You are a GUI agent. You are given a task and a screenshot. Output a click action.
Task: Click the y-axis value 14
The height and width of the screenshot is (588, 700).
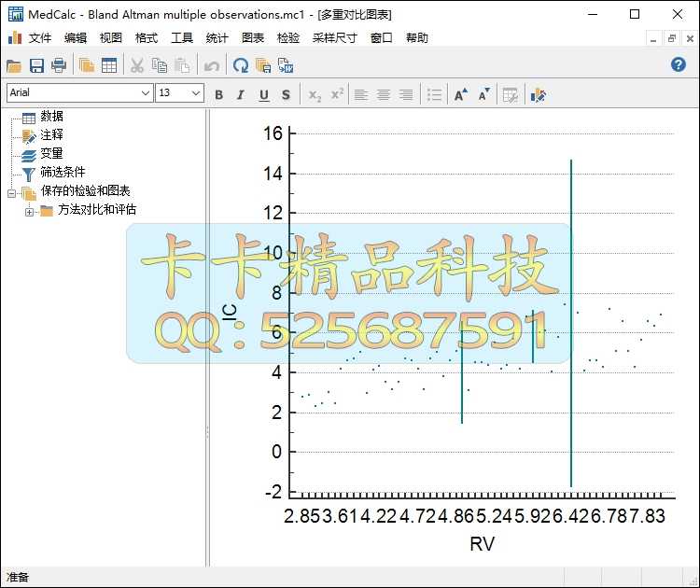point(273,174)
